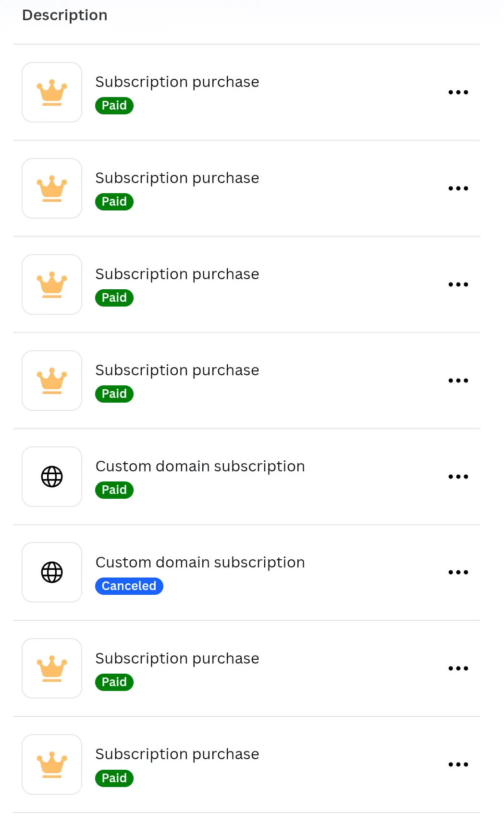This screenshot has height=825, width=504.
Task: Click the crown icon of the second subscription purchase
Action: pos(52,188)
